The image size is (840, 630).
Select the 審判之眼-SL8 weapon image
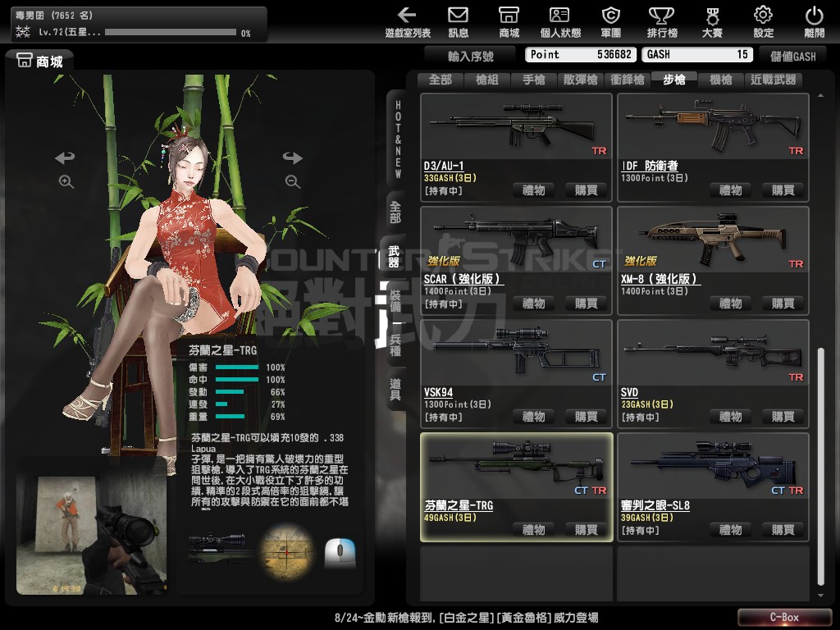[713, 466]
